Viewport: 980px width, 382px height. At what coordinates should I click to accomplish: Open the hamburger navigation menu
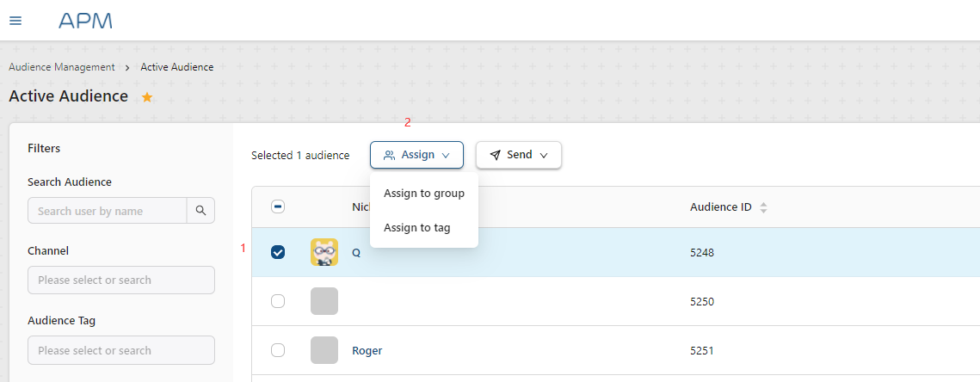point(15,21)
